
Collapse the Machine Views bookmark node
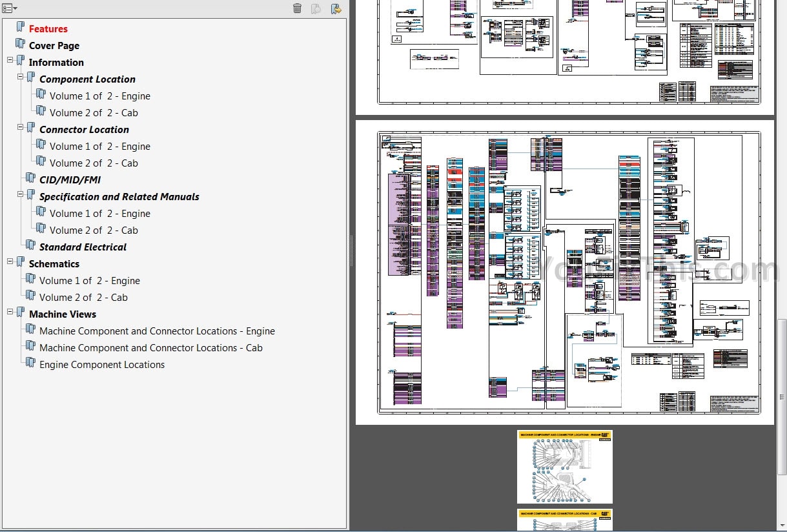pos(10,312)
